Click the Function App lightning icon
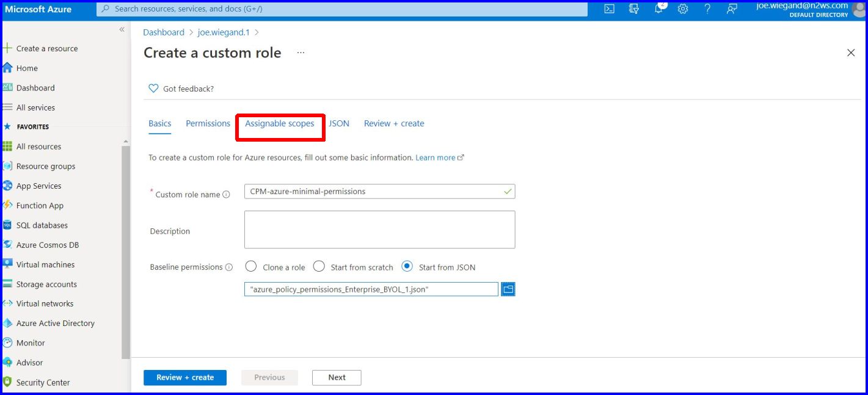Screen dimensions: 868x395 [7, 205]
